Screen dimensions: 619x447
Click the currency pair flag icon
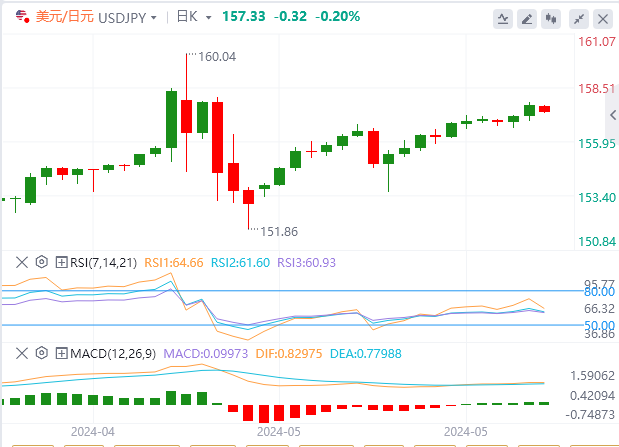coord(23,17)
